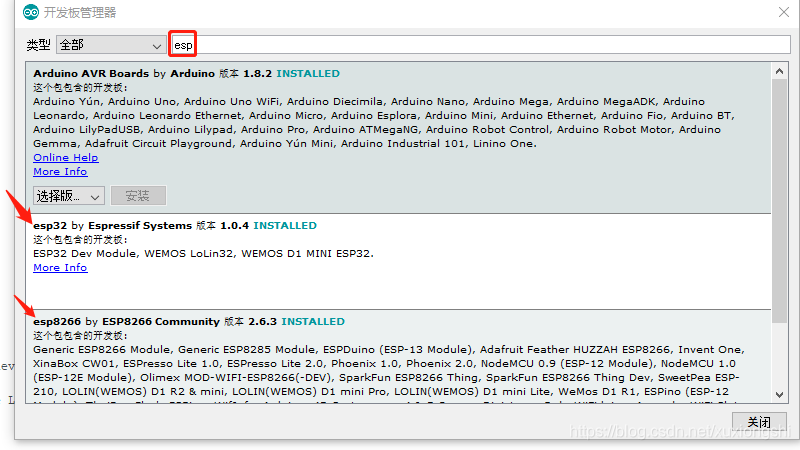Expand the 选择版本 version dropdown
Image resolution: width=800 pixels, height=450 pixels.
pyautogui.click(x=69, y=196)
